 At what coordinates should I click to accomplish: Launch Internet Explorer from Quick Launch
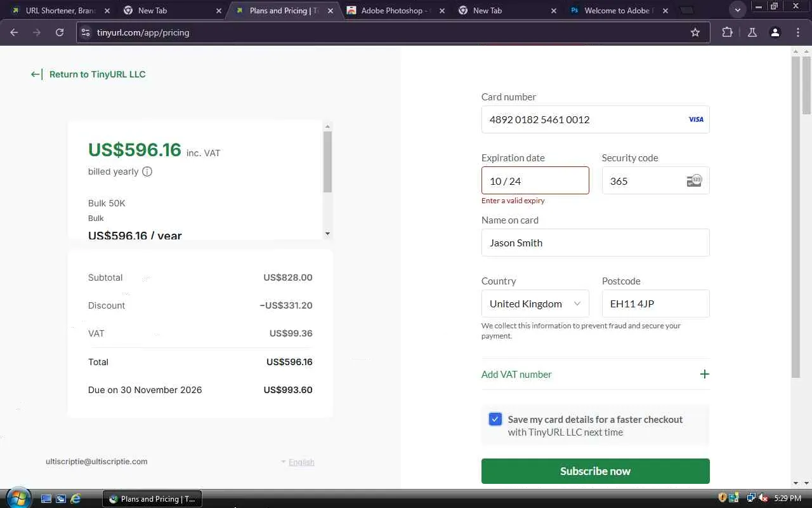point(75,498)
